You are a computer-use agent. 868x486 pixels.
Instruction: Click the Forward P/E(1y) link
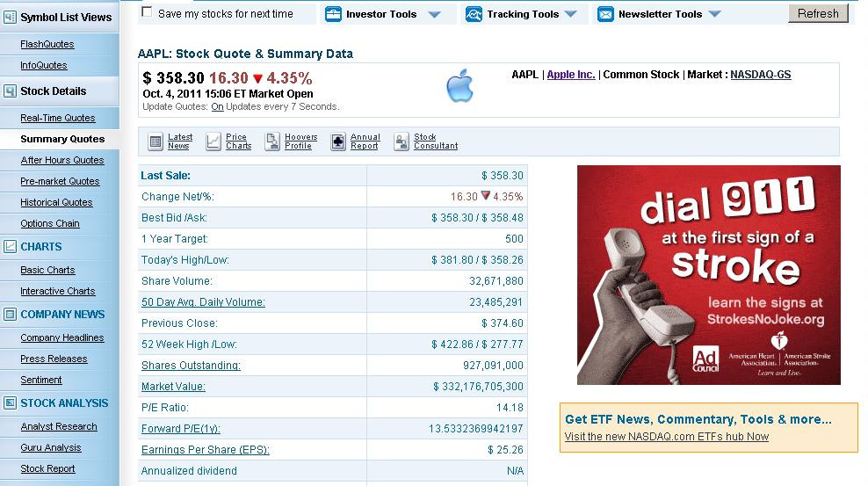click(x=180, y=428)
